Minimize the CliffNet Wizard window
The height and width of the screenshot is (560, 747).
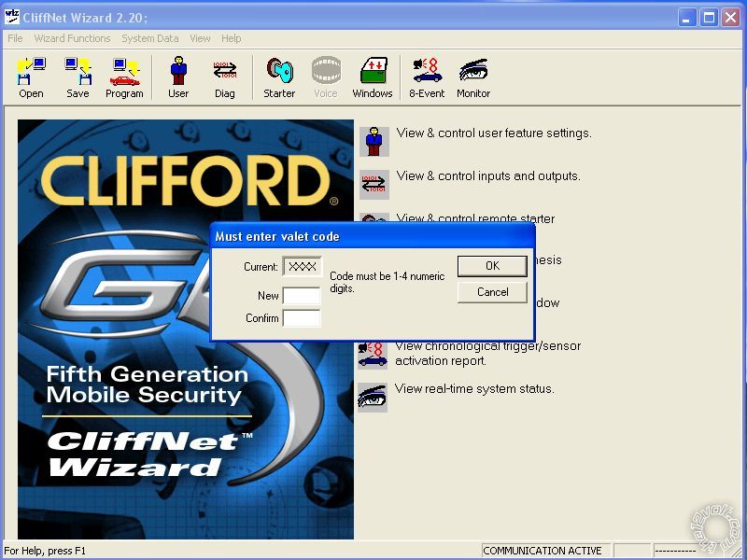click(687, 18)
